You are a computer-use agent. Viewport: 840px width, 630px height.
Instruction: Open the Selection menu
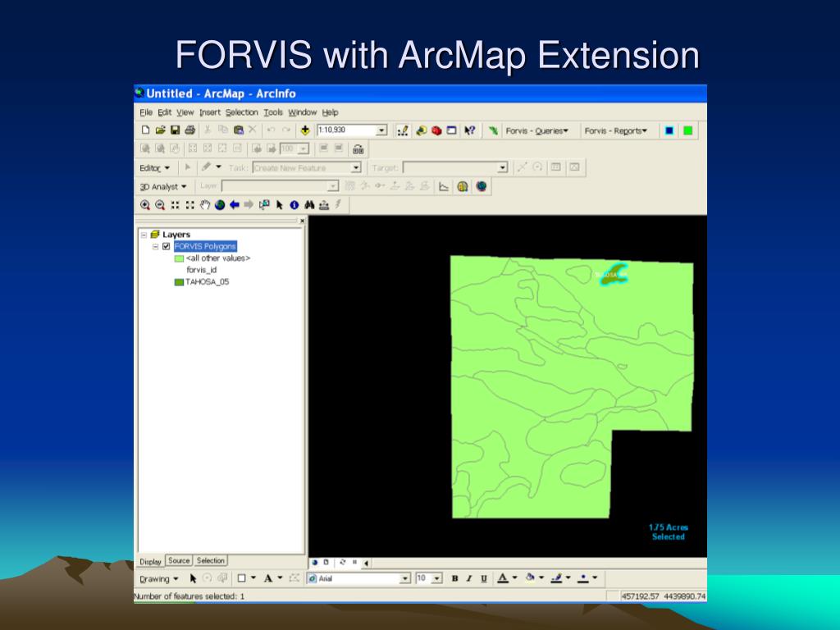click(242, 112)
